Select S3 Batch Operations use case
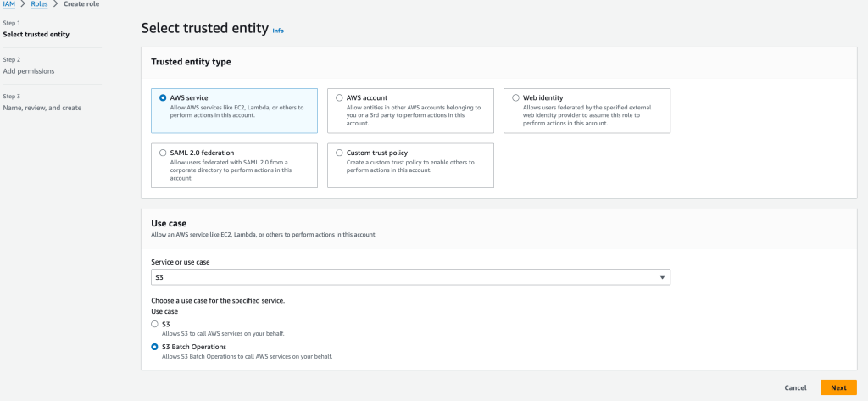 coord(153,347)
